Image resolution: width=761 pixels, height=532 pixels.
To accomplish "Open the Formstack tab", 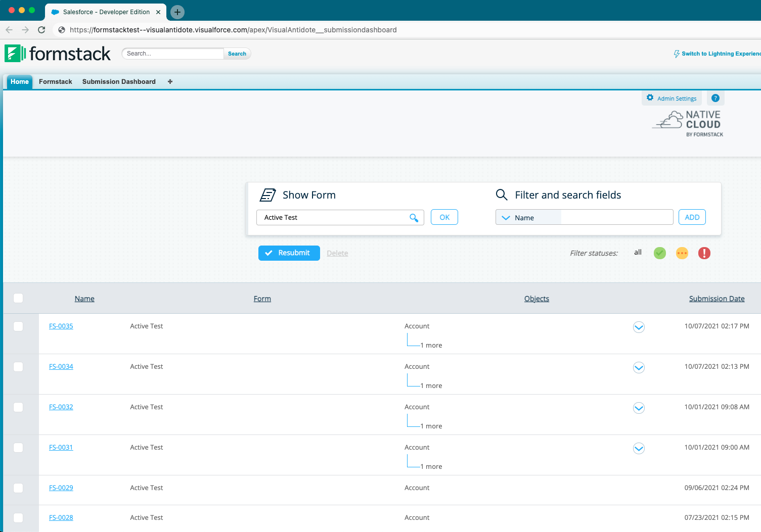I will click(56, 82).
